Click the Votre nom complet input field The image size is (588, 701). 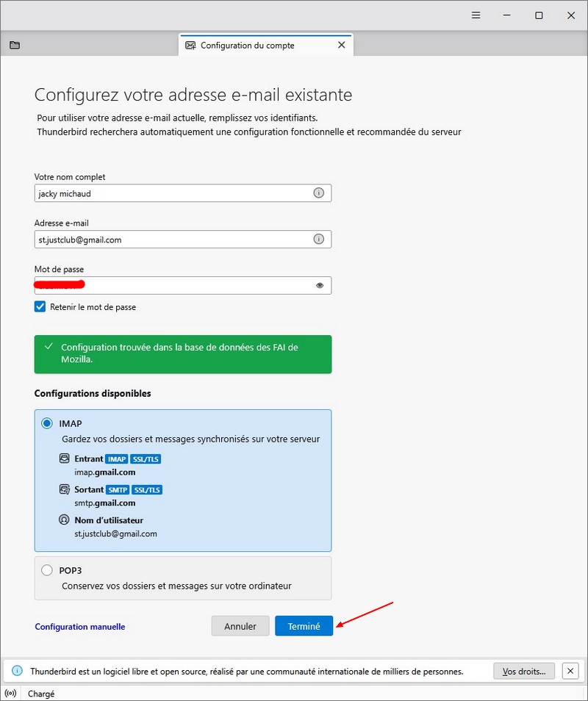pyautogui.click(x=173, y=193)
